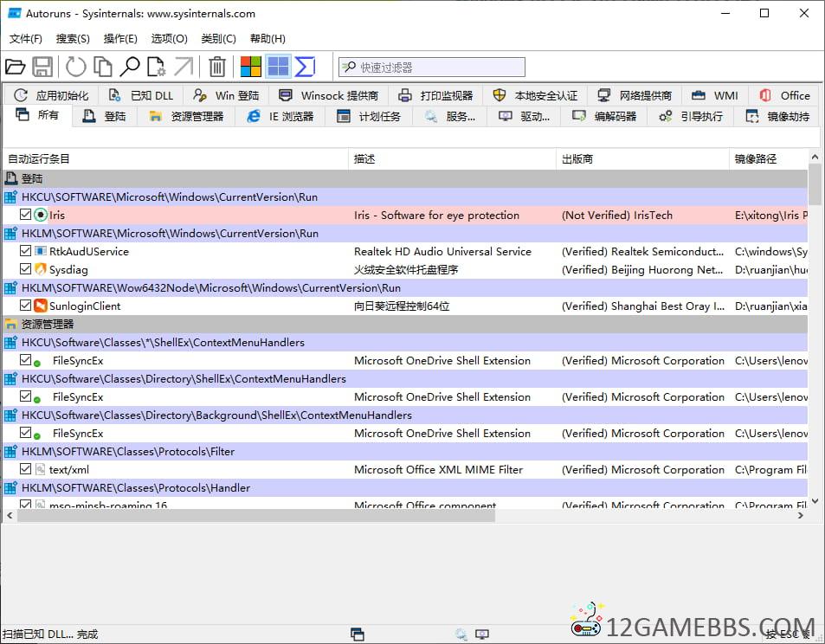Click the Jump to entry arrow icon
Viewport: 825px width, 644px height.
tap(184, 67)
